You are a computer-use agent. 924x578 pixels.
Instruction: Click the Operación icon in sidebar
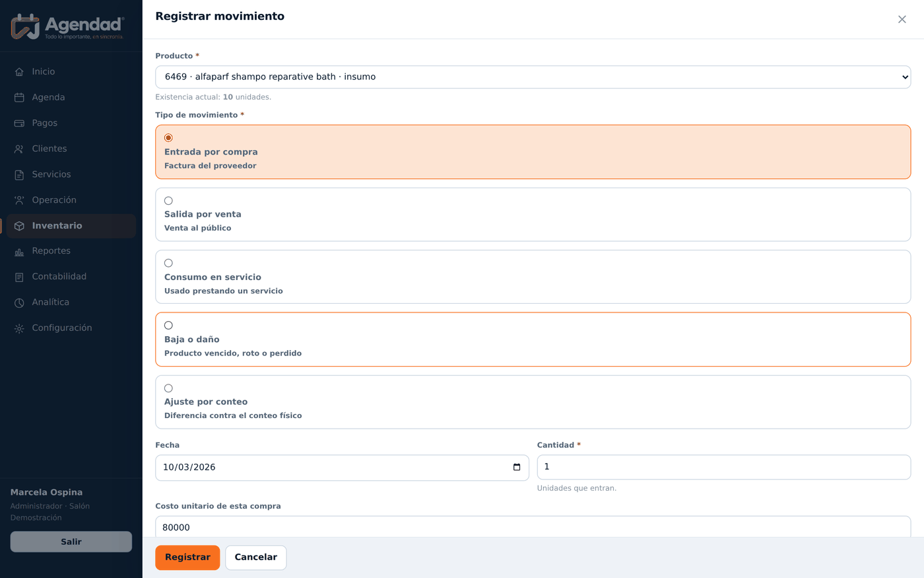19,200
